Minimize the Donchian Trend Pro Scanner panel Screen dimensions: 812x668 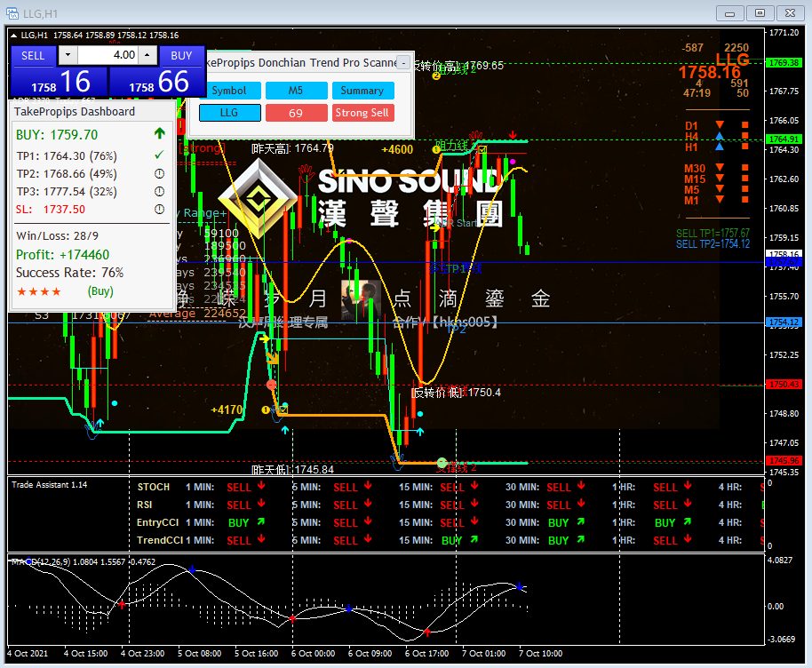point(403,63)
